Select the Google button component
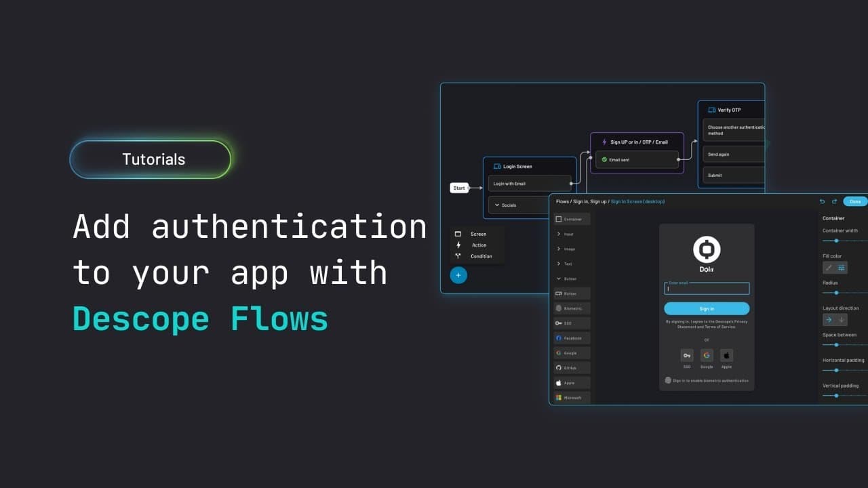The height and width of the screenshot is (488, 868). click(572, 352)
